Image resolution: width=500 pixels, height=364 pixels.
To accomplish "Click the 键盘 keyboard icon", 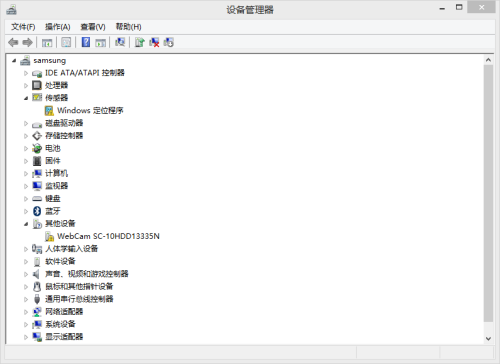I will coord(37,199).
